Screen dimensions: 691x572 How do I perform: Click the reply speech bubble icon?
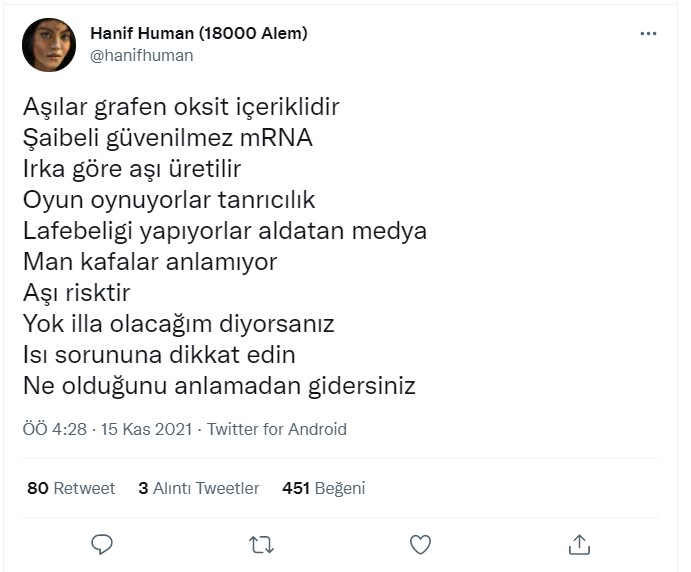[x=102, y=544]
